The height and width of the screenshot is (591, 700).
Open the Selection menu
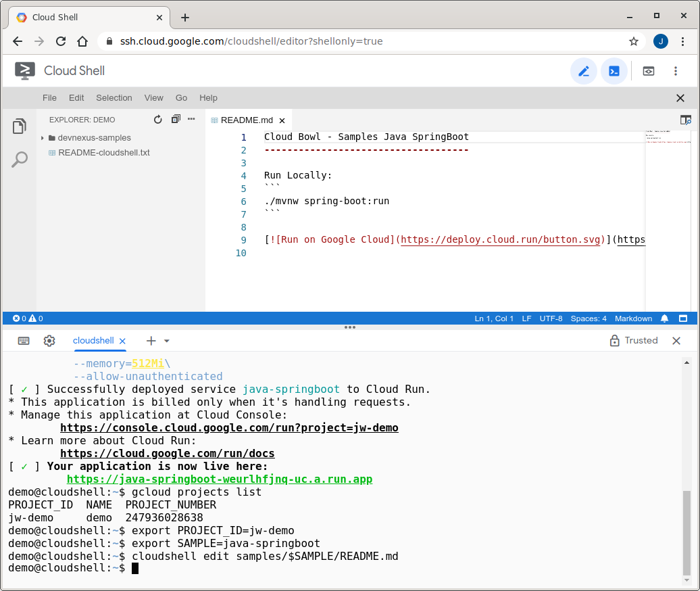114,98
